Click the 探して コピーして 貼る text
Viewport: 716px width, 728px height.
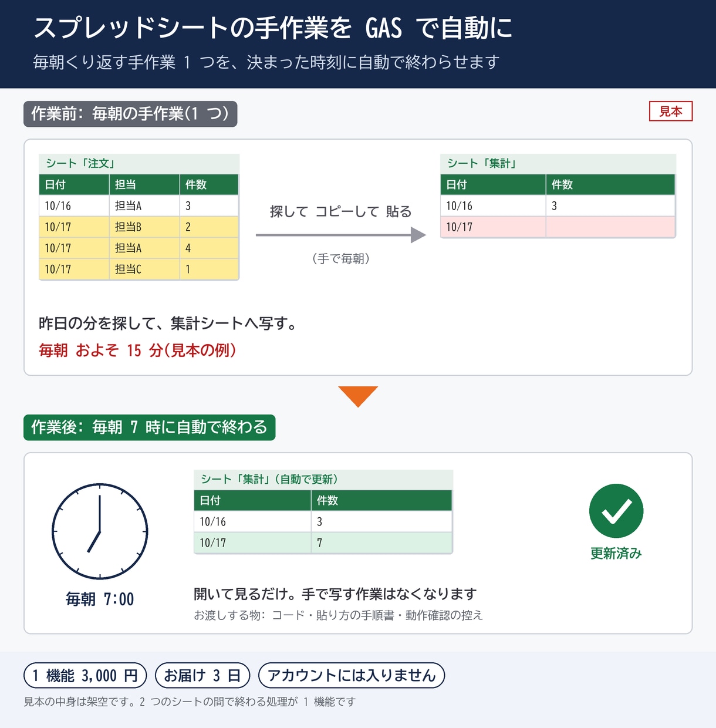[340, 211]
